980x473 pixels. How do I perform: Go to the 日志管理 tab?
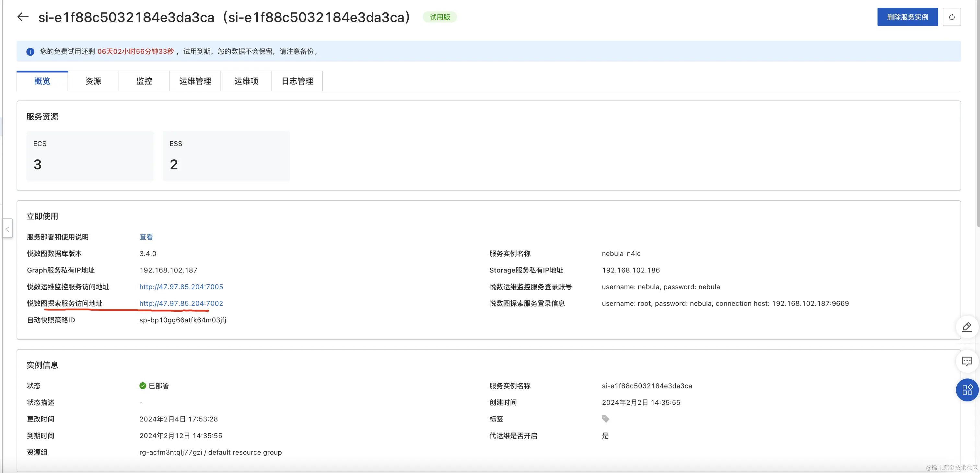(x=297, y=81)
